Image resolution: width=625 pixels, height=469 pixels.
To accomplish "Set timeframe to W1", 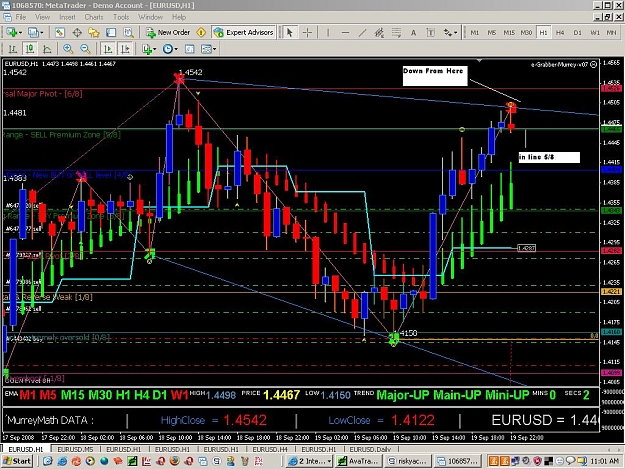I will click(x=595, y=32).
